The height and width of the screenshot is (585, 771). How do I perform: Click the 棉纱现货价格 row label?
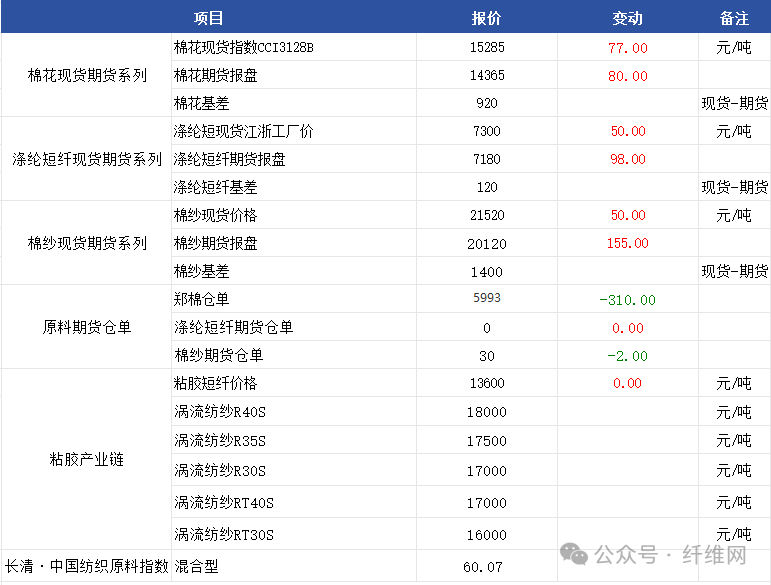click(215, 215)
